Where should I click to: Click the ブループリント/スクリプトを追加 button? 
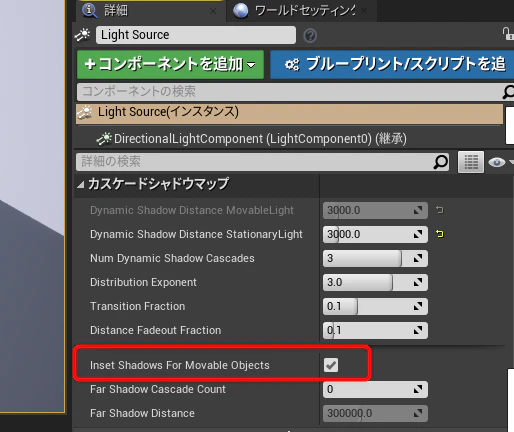coord(392,64)
